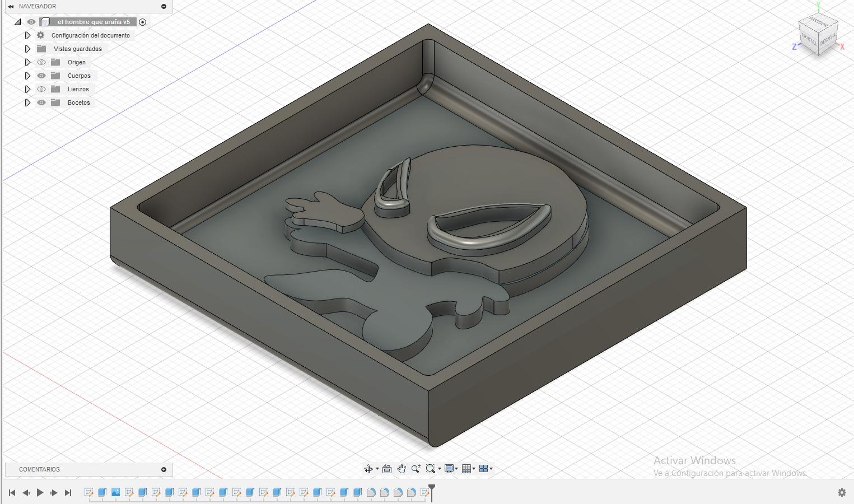The height and width of the screenshot is (504, 854).
Task: Select Vistas guardadas label
Action: (78, 49)
